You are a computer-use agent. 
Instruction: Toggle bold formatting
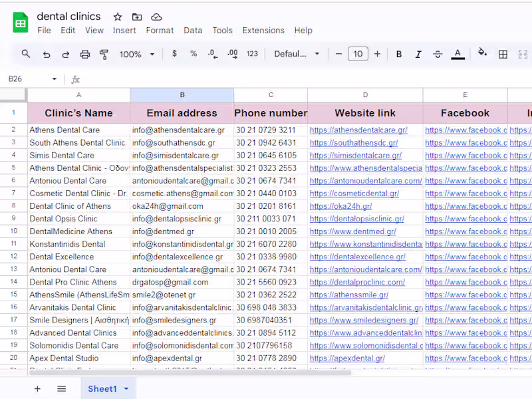(399, 54)
